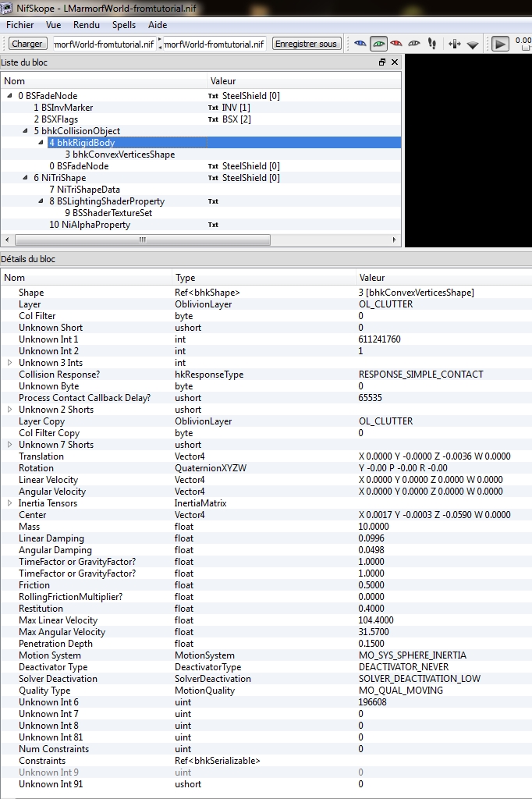Click the Txt icon beside INV [1]
Screen dimensions: 532x799
click(213, 108)
